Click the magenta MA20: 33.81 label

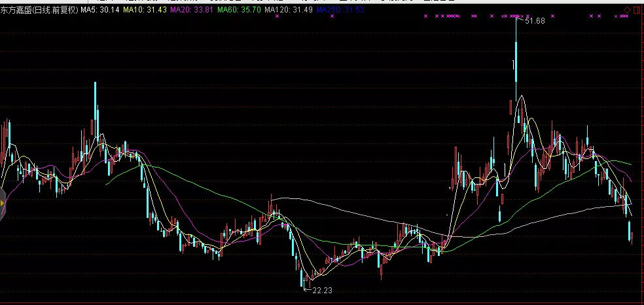192,10
